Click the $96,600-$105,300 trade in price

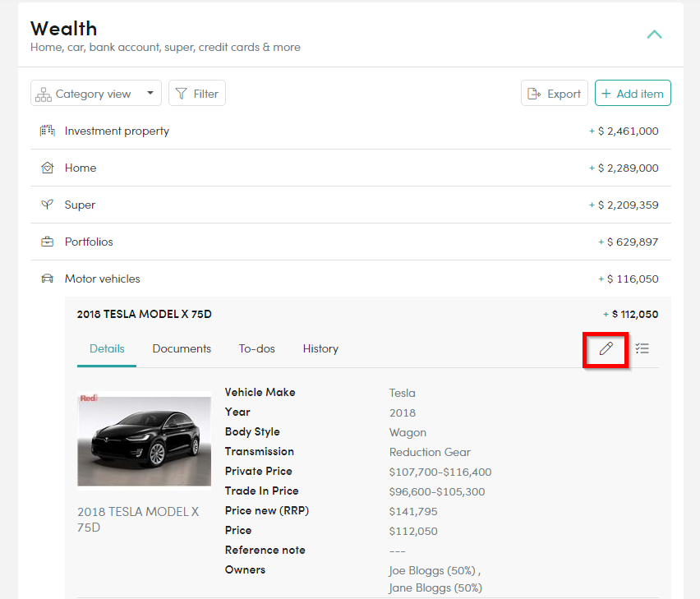(437, 492)
